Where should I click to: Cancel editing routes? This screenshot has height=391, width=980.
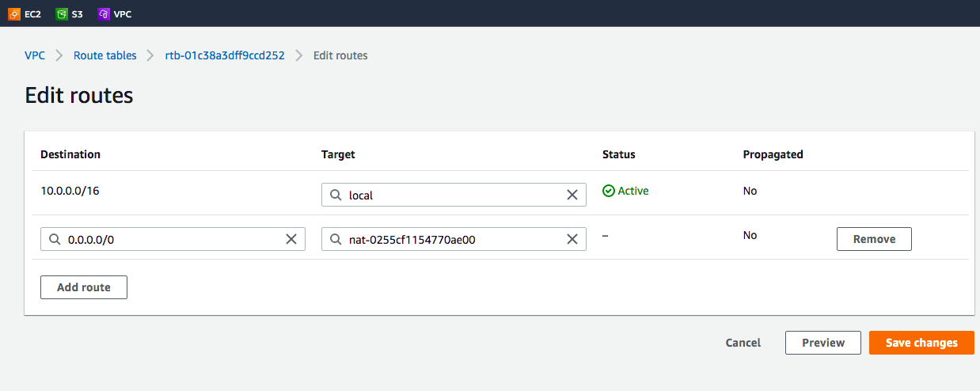pyautogui.click(x=743, y=343)
